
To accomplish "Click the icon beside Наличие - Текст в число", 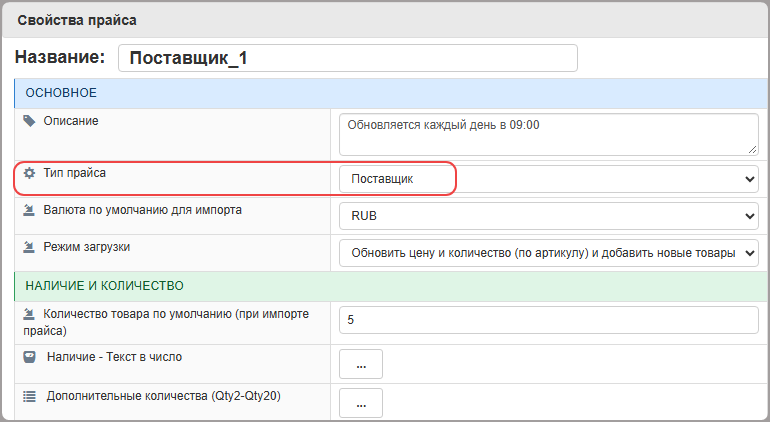I will 29,357.
